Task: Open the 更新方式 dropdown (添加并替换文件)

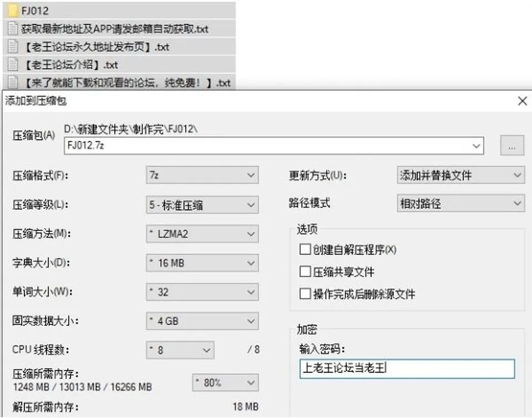Action: click(461, 175)
